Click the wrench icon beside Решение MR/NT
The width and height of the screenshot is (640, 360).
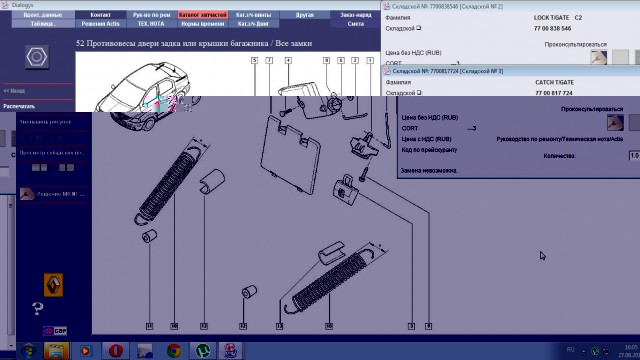27,193
